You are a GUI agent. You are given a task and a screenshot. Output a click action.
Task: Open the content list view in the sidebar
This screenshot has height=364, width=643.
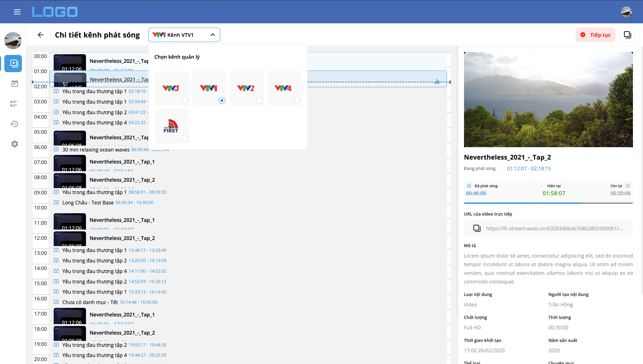(x=14, y=104)
